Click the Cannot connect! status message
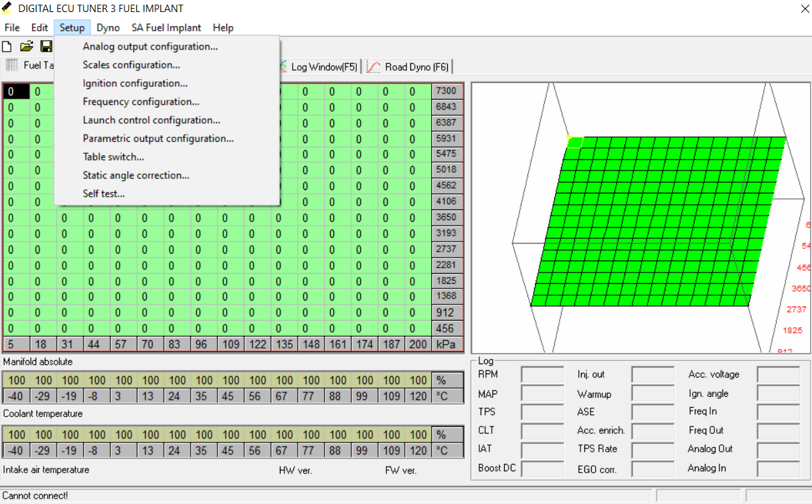The height and width of the screenshot is (504, 812). 35,496
